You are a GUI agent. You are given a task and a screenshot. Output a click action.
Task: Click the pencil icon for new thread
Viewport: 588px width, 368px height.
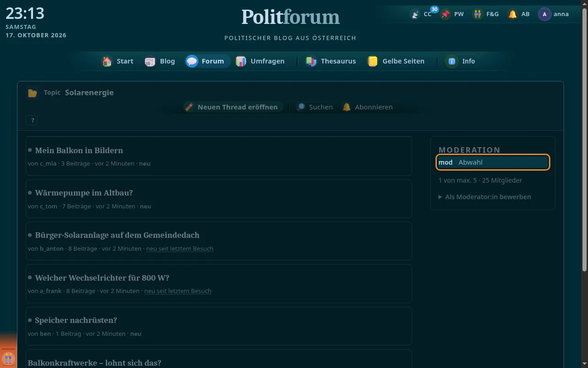[x=189, y=107]
